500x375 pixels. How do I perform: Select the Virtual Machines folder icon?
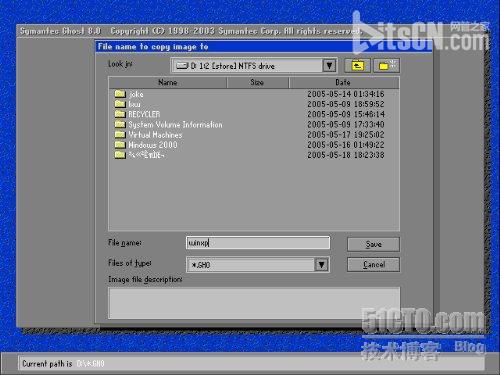[120, 135]
